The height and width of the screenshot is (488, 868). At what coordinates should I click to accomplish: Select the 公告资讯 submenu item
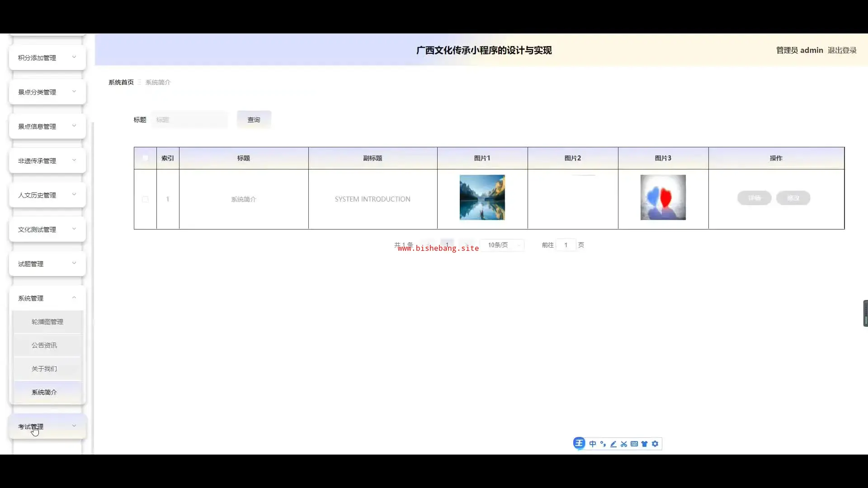44,345
